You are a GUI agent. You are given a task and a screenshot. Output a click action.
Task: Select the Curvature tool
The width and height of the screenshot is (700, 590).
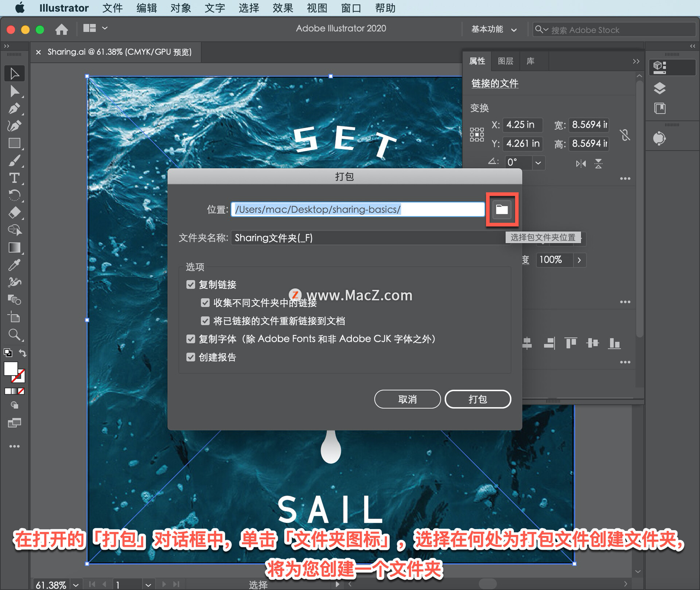pyautogui.click(x=15, y=125)
